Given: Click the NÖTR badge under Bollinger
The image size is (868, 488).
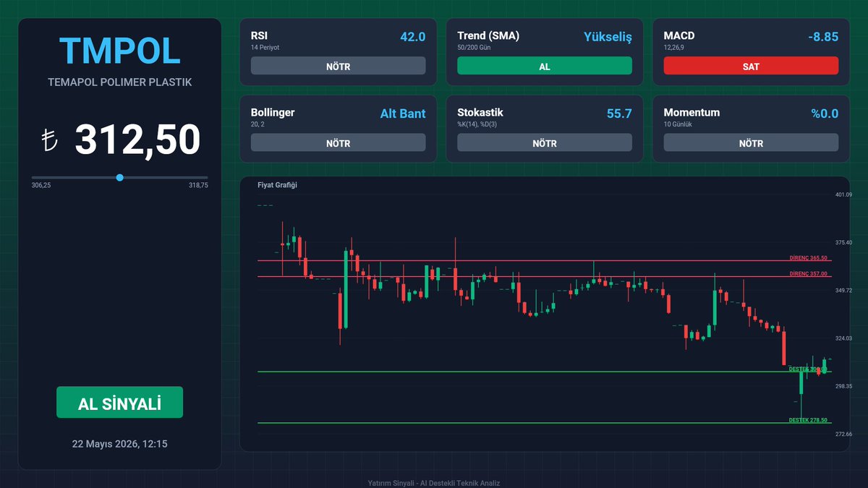Looking at the screenshot, I should [338, 143].
